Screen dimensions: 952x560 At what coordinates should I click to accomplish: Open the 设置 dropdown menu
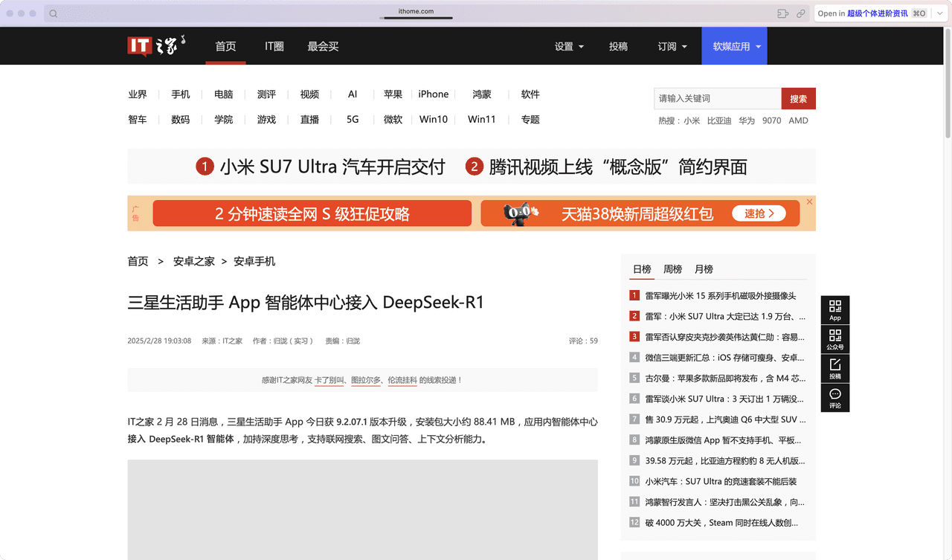point(569,46)
